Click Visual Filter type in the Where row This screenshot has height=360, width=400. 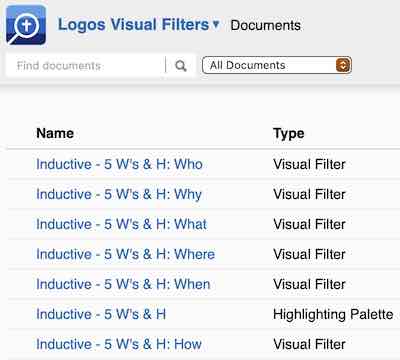click(x=309, y=254)
